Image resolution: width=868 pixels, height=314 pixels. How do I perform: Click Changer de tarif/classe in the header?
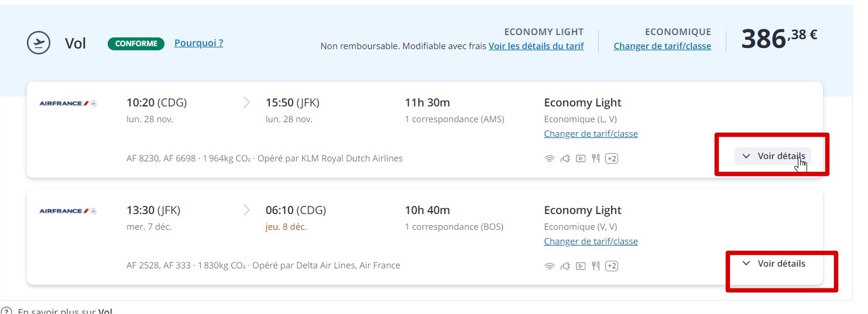point(662,46)
